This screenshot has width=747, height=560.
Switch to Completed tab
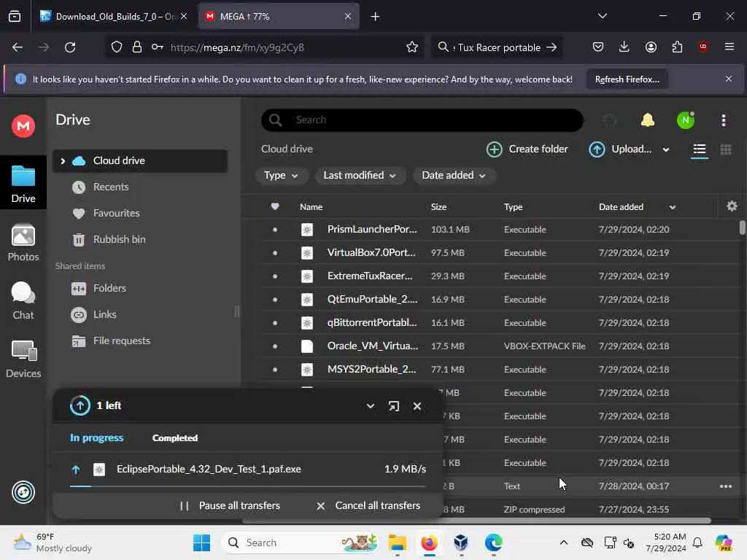[x=174, y=438]
